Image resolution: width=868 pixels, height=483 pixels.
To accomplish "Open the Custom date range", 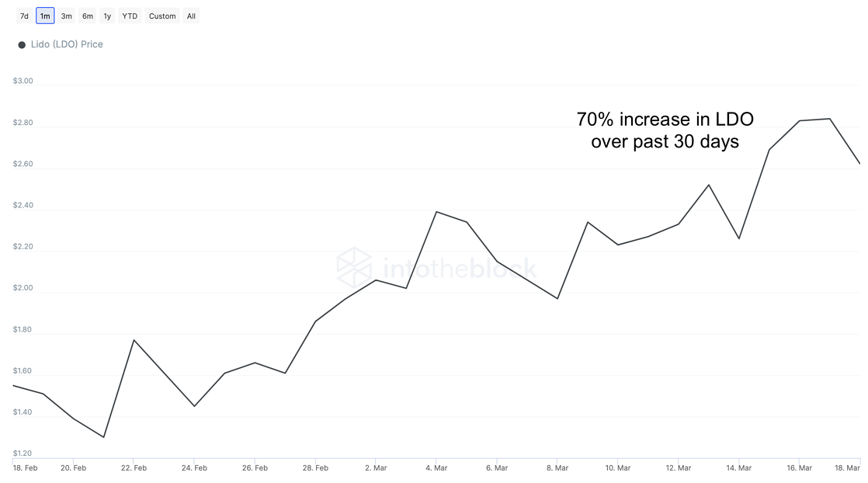I will pos(162,16).
